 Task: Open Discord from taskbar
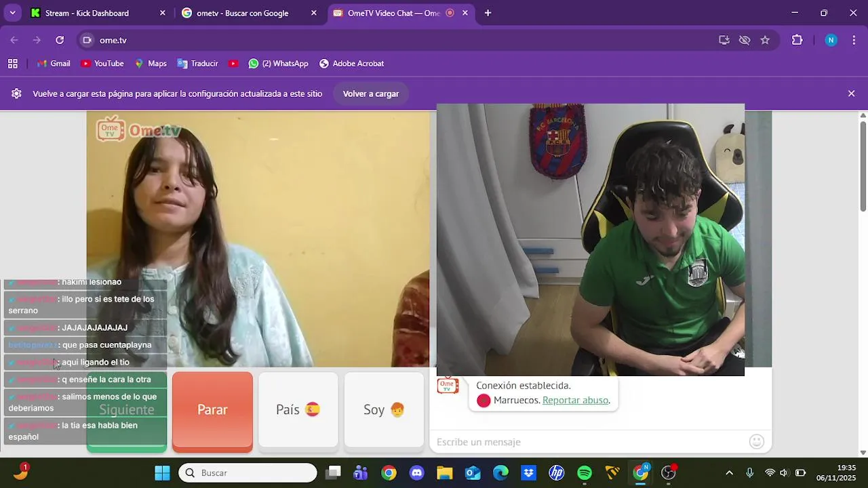pos(416,472)
